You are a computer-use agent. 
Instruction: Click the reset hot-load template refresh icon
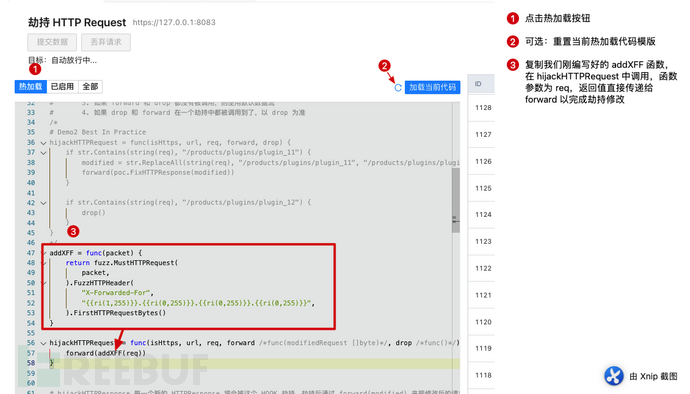(398, 88)
